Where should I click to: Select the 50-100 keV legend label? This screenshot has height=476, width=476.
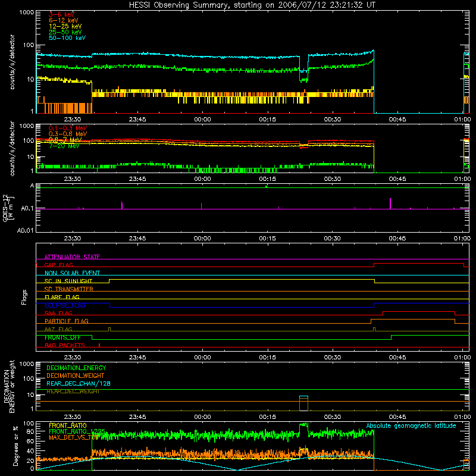(67, 38)
